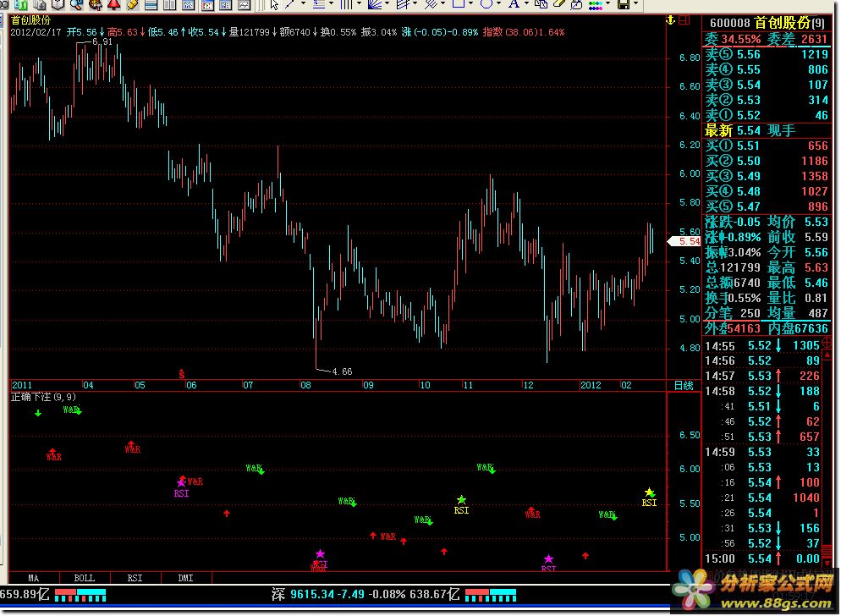
Task: Click the line chart window icon
Action: [244, 5]
